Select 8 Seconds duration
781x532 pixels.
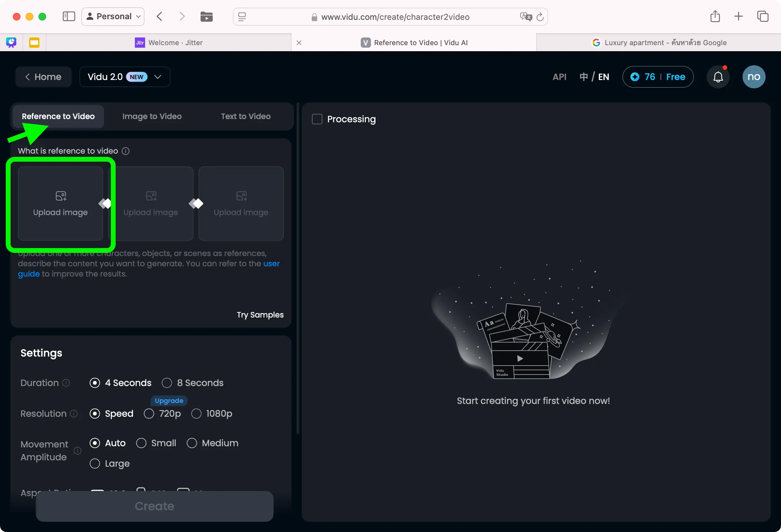[x=167, y=383]
